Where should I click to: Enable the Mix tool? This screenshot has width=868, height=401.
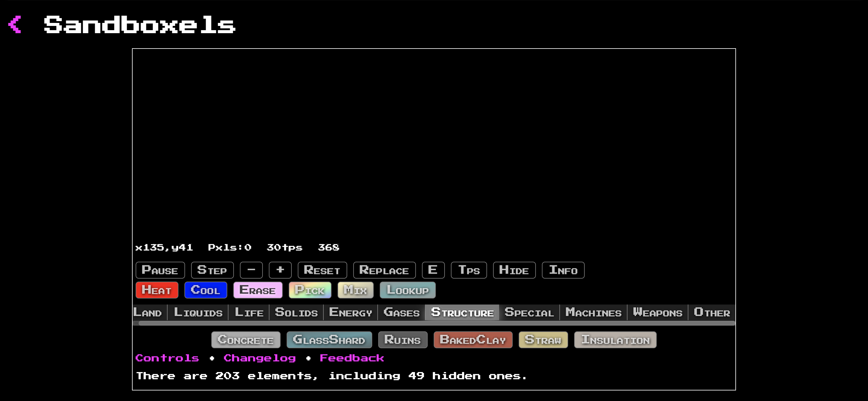tap(355, 290)
